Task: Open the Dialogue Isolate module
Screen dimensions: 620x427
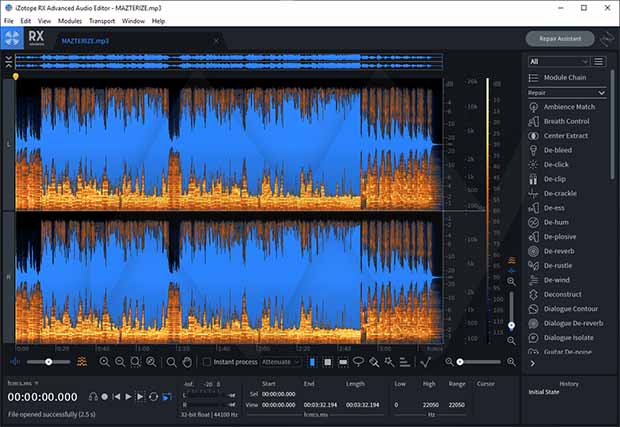Action: click(561, 338)
